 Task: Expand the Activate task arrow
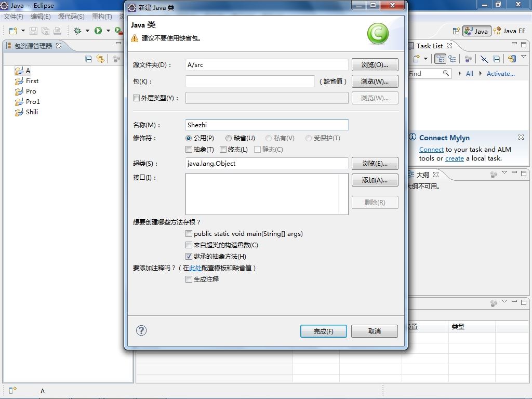tap(481, 73)
